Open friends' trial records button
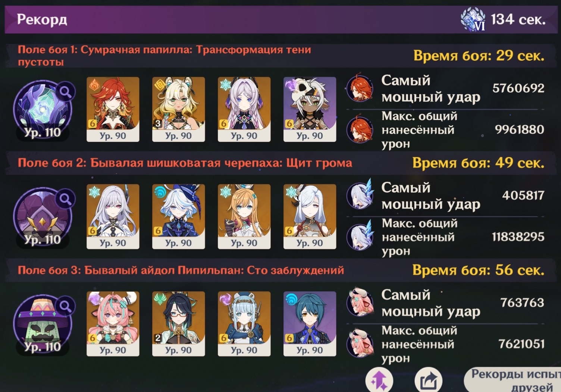Image resolution: width=561 pixels, height=392 pixels. coord(513,380)
